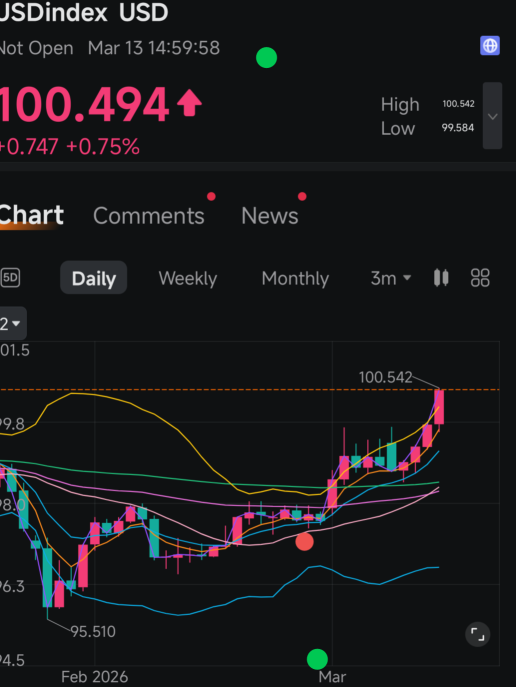Viewport: 516px width, 687px height.
Task: Expand the High/Low details chevron
Action: tap(492, 116)
